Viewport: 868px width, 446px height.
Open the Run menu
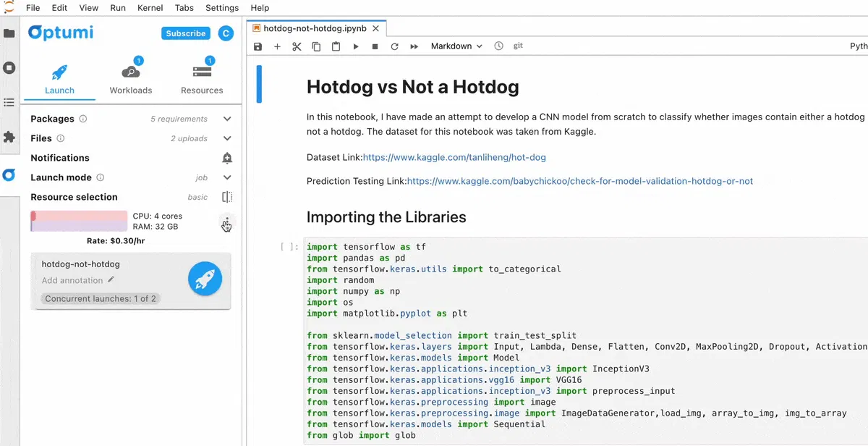[x=118, y=8]
